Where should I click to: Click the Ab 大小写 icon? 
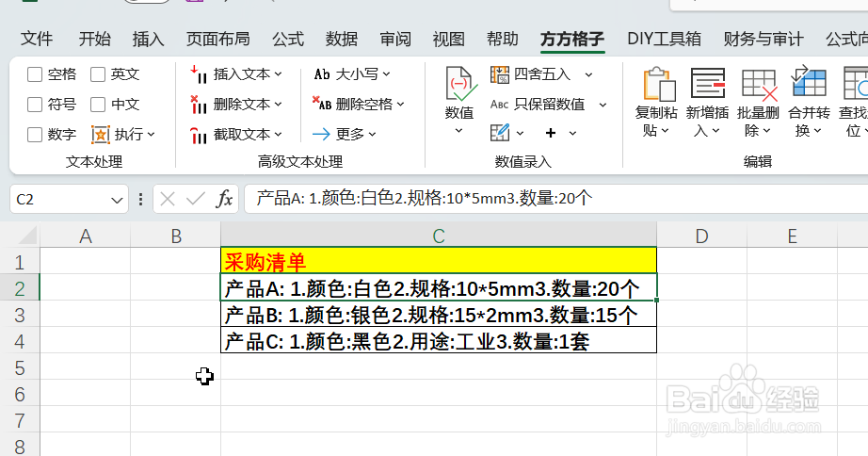pos(322,74)
